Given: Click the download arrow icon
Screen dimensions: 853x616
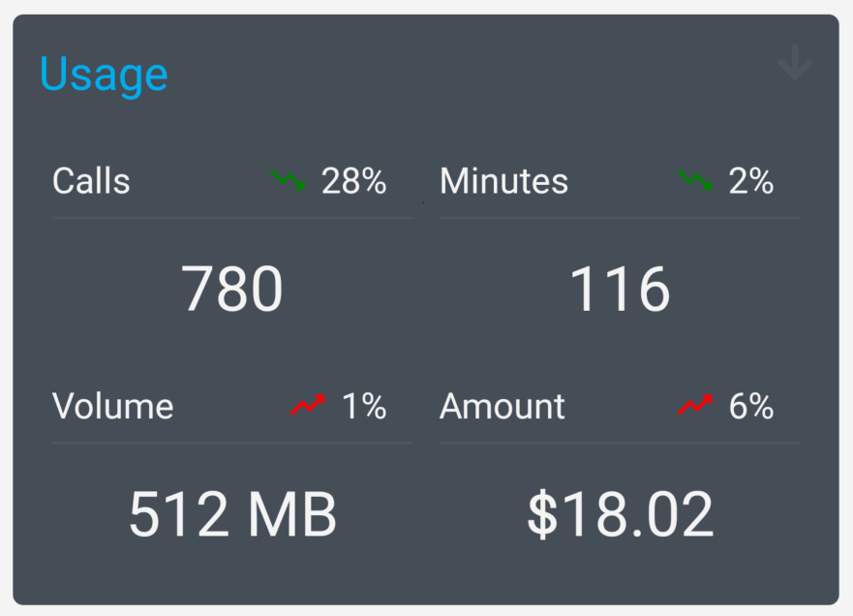Looking at the screenshot, I should click(795, 64).
